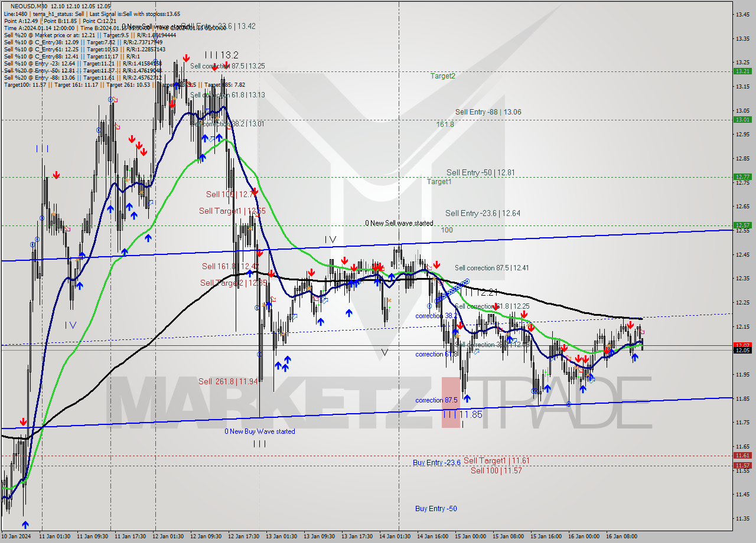Select the 'Sell 100 | 12.7' label

[232, 194]
